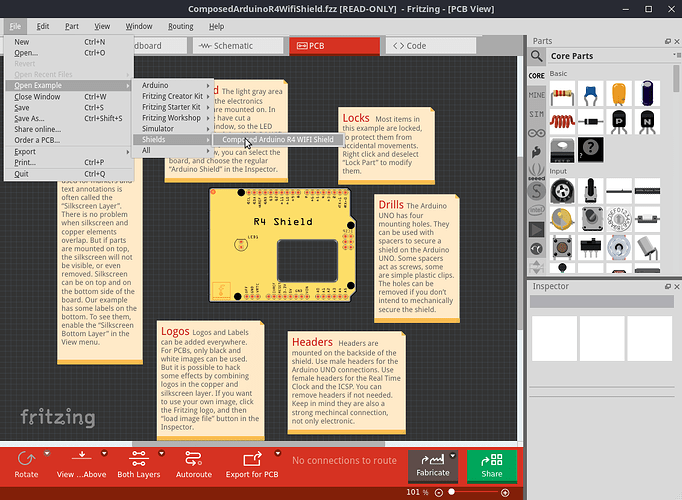Select the gray voltage regulator part icon
Image resolution: width=682 pixels, height=500 pixels.
click(562, 150)
